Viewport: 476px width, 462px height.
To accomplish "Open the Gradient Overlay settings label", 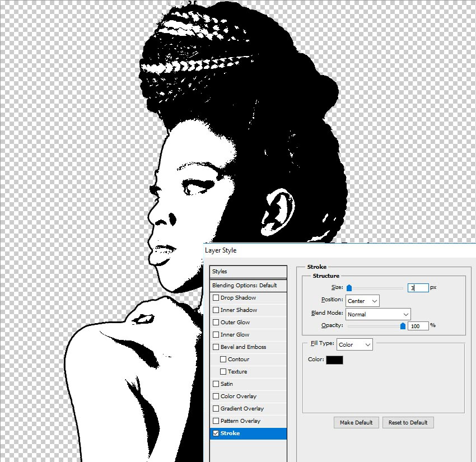I will [242, 409].
